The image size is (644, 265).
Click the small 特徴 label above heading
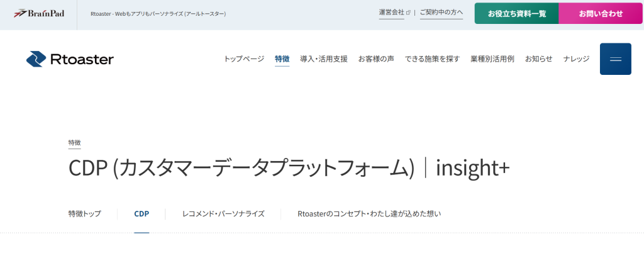(x=74, y=142)
